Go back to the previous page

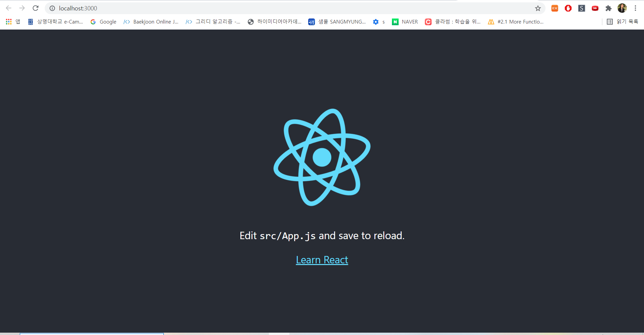pos(9,8)
